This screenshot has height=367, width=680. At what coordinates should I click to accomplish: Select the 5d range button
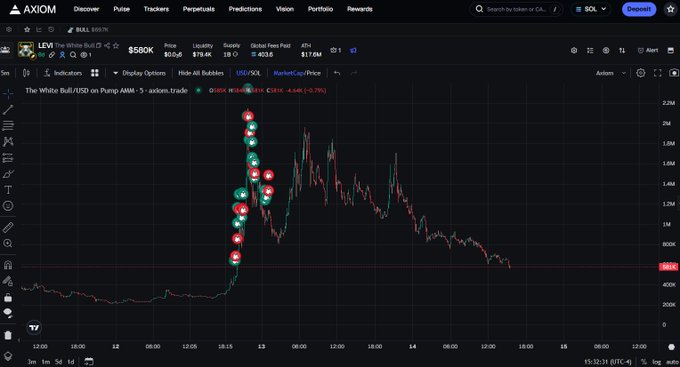pos(58,362)
